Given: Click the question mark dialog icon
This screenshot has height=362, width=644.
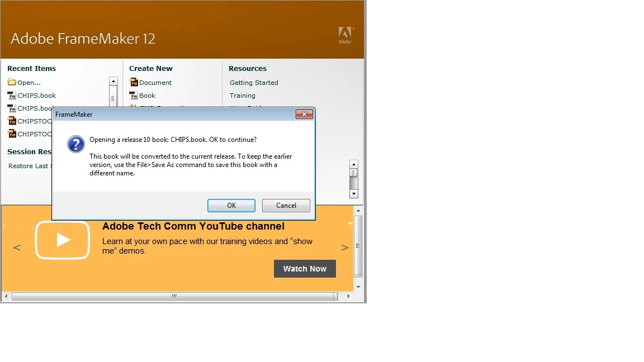Looking at the screenshot, I should click(x=76, y=145).
